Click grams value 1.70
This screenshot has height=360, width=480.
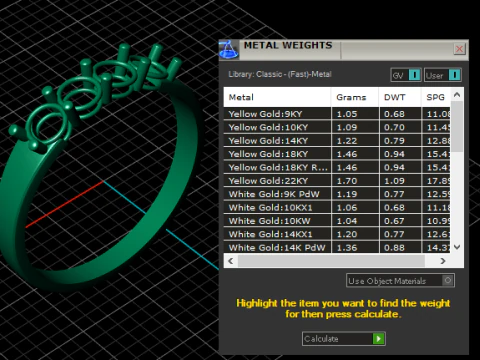coord(347,181)
